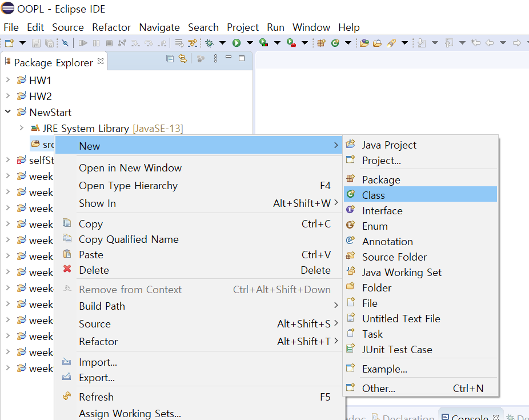529x420 pixels.
Task: Open the Window menu
Action: [x=311, y=27]
